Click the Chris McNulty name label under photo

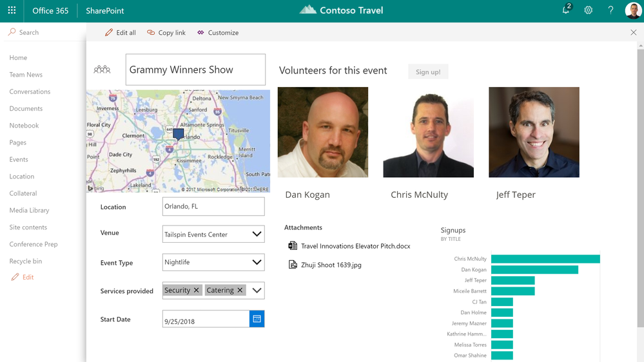(x=419, y=195)
